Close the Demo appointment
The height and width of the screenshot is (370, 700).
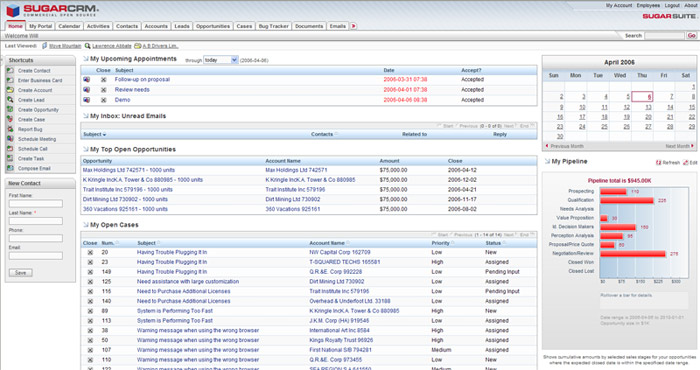click(103, 100)
